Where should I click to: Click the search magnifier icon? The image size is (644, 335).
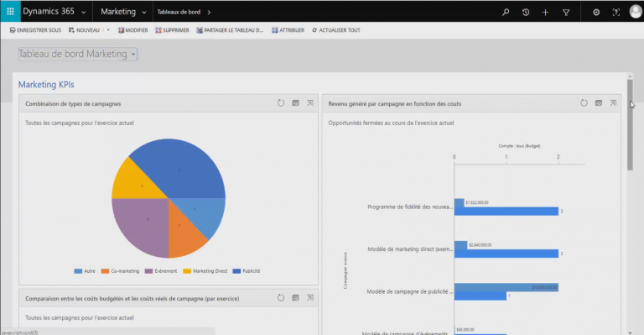pyautogui.click(x=506, y=13)
